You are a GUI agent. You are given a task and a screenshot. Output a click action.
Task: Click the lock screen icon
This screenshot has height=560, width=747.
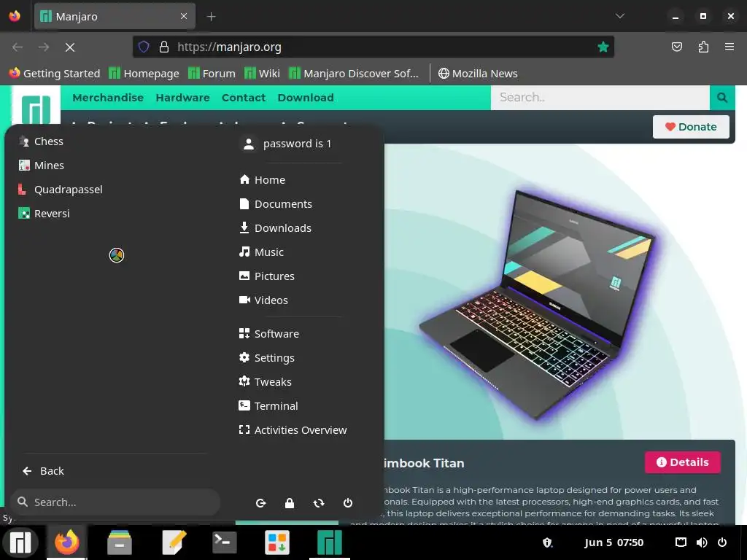(290, 503)
